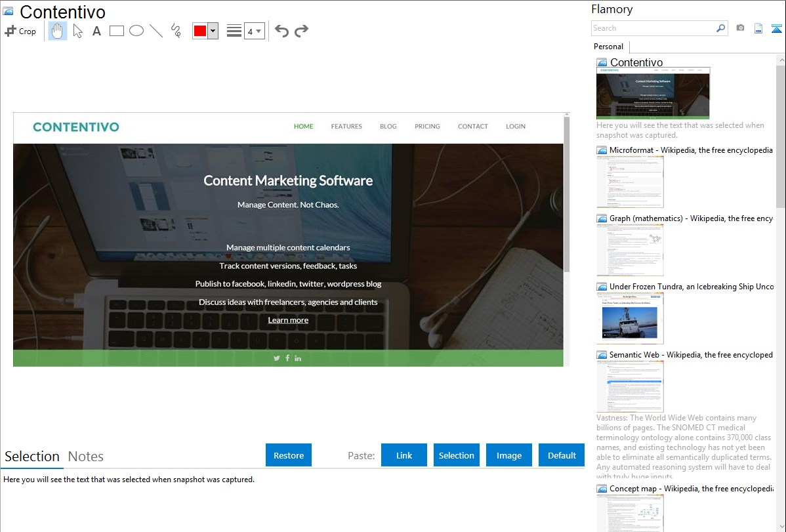This screenshot has height=532, width=786.
Task: Open the HOME menu item on webpage
Action: 303,127
